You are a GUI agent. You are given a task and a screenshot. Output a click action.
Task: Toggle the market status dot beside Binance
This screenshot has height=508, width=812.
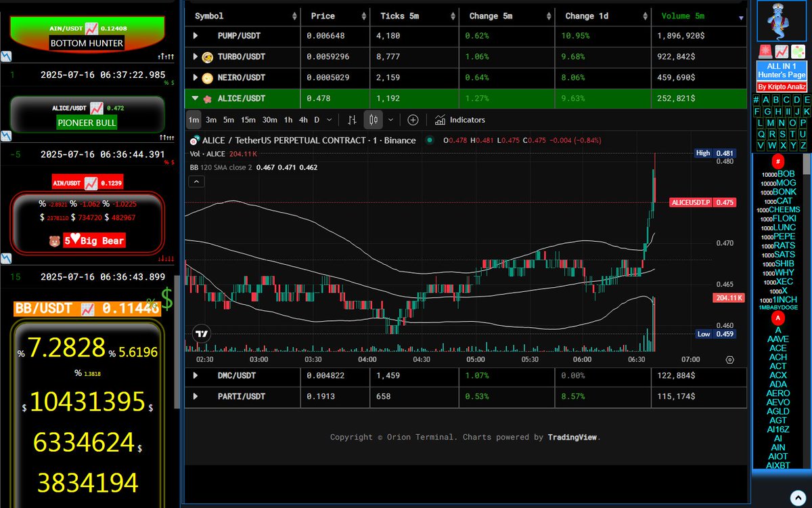pos(430,140)
